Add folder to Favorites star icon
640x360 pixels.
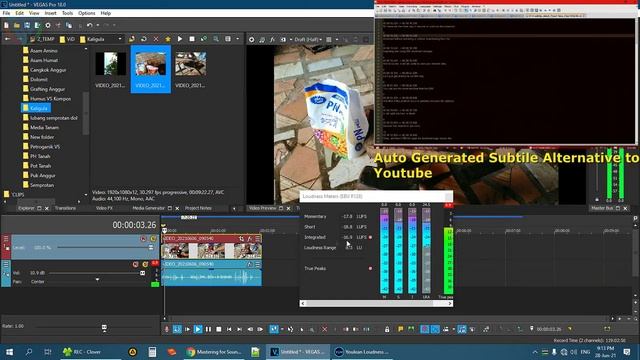[x=168, y=39]
